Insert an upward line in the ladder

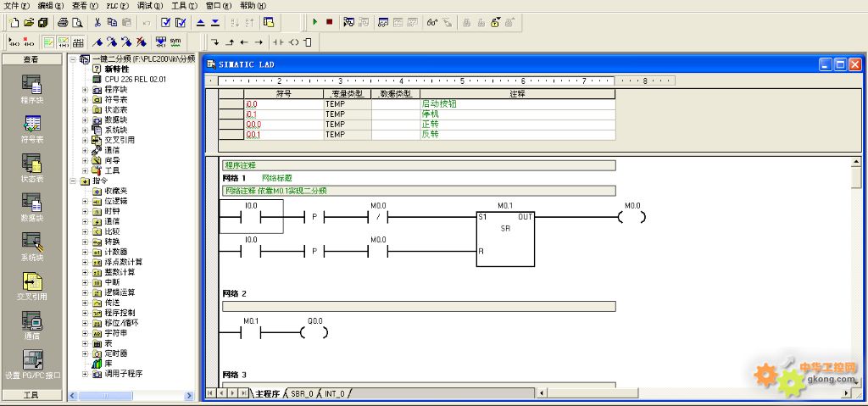click(230, 42)
